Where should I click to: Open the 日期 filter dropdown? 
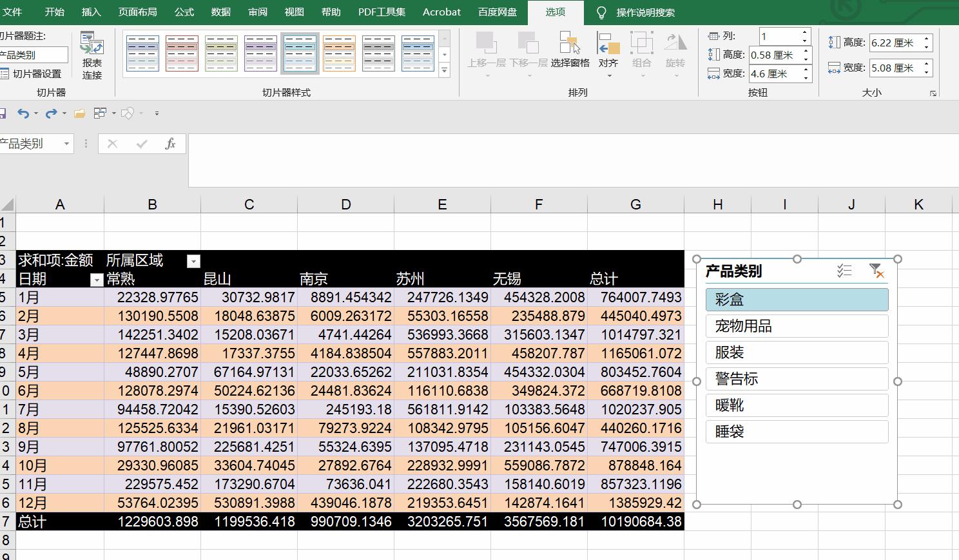click(x=96, y=280)
